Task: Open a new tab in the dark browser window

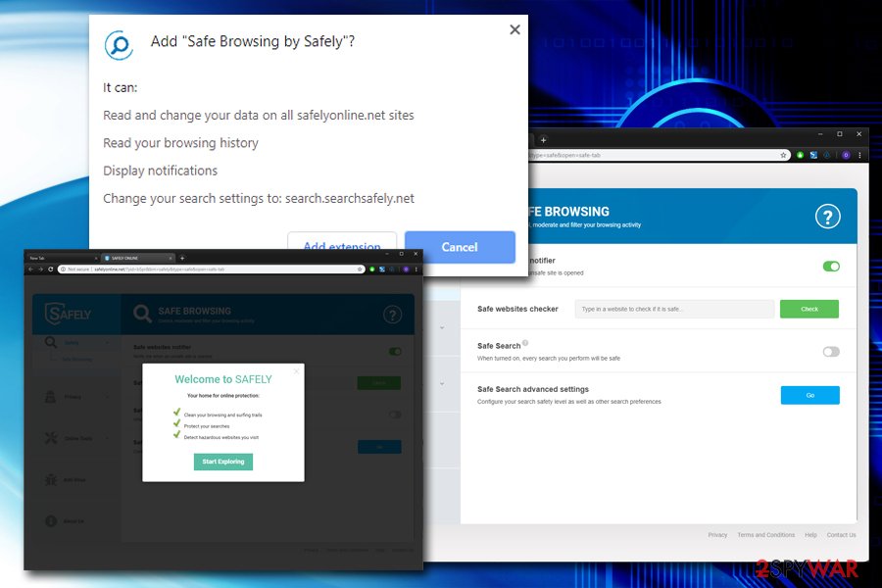Action: (x=181, y=258)
